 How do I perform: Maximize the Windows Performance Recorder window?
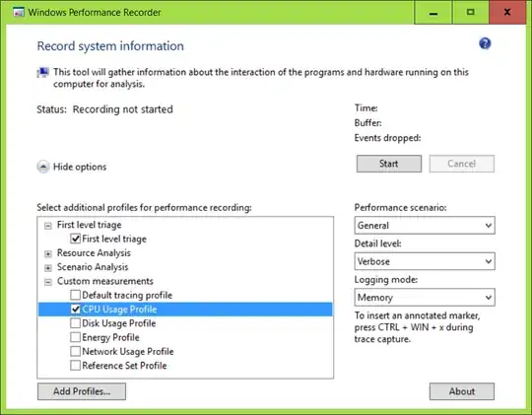(471, 12)
